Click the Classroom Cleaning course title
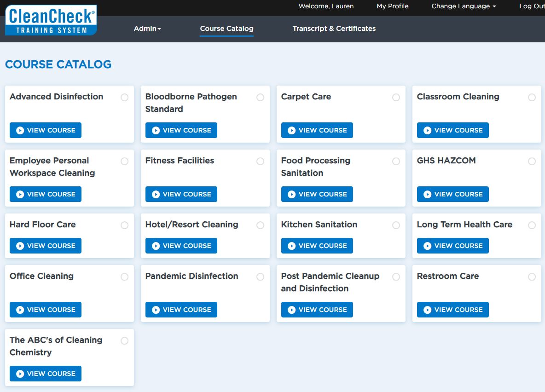Screen dimensions: 545x392 [458, 97]
